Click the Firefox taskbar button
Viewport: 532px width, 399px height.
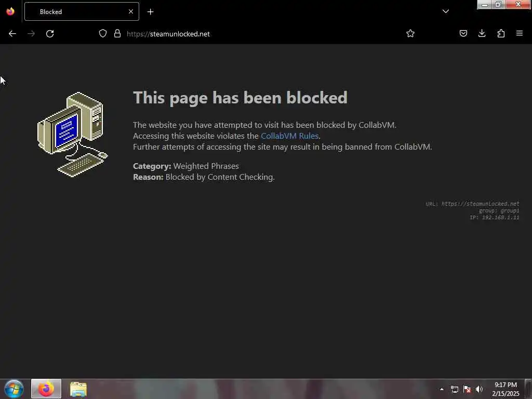tap(46, 389)
